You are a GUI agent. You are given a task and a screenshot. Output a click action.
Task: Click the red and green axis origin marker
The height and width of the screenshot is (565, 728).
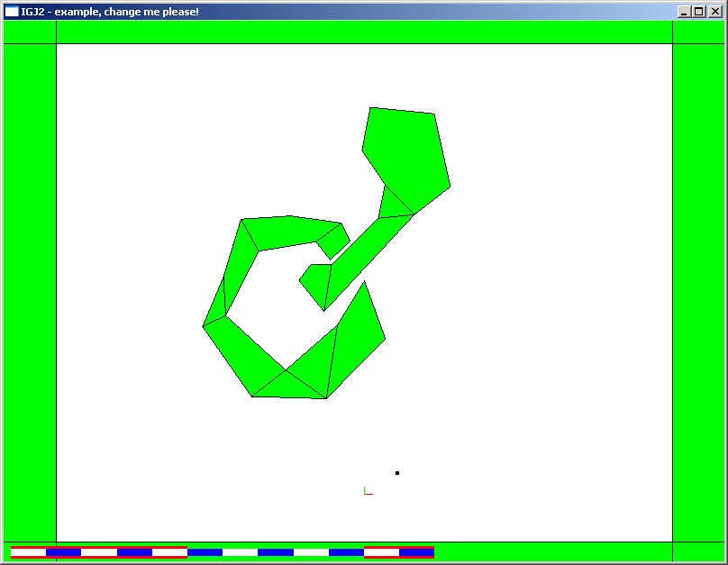pyautogui.click(x=369, y=491)
